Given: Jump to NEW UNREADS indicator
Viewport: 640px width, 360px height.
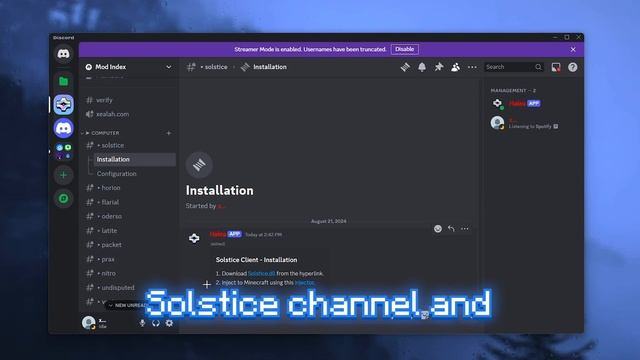Looking at the screenshot, I should [127, 305].
